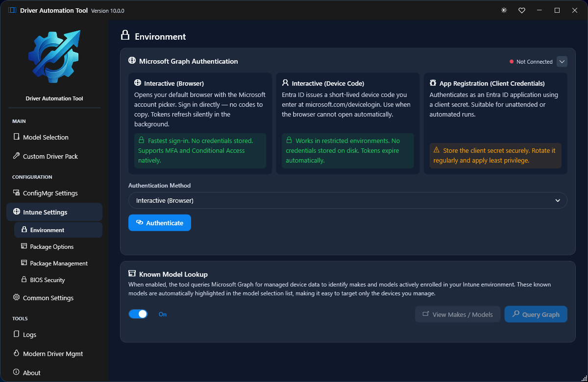Click the Logs document icon
Viewport: 588px width, 382px height.
pyautogui.click(x=16, y=334)
